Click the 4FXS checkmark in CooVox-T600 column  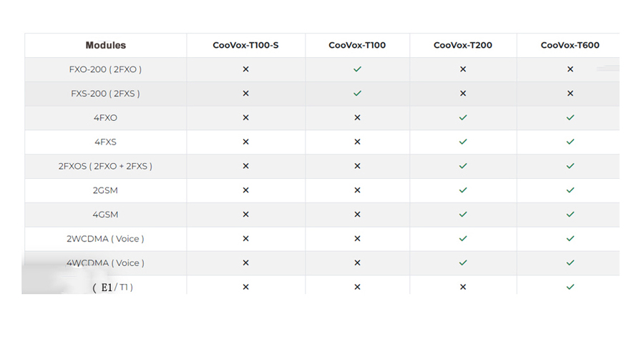click(x=570, y=142)
